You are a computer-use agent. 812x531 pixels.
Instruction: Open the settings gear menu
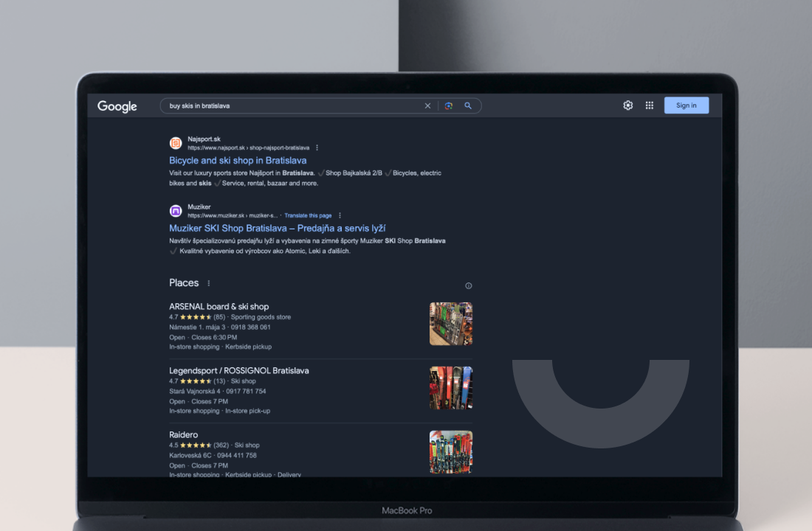point(628,105)
